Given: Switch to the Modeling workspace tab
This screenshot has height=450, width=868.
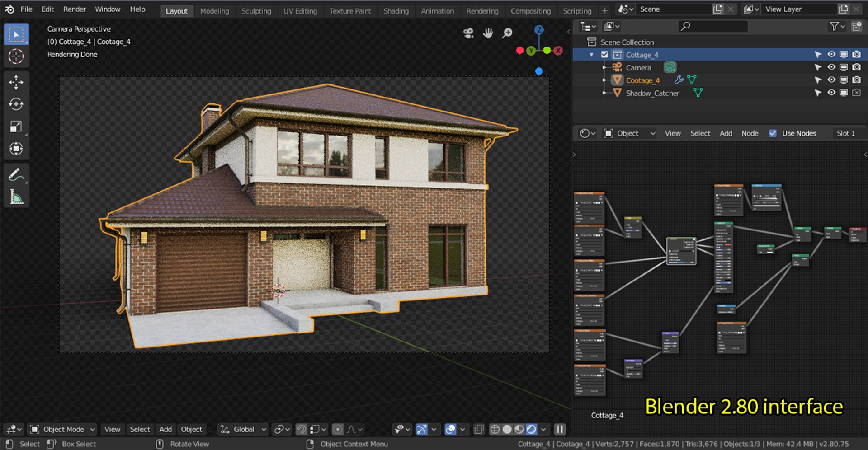Looking at the screenshot, I should 214,11.
